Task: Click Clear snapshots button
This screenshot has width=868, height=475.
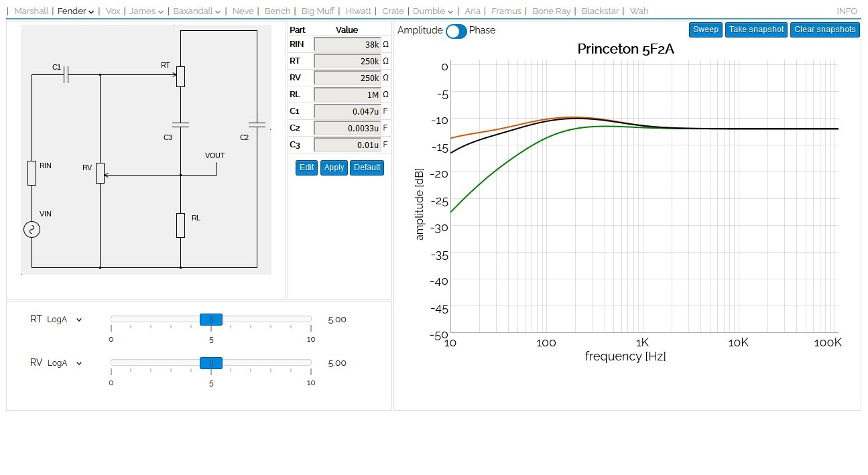Action: (825, 29)
